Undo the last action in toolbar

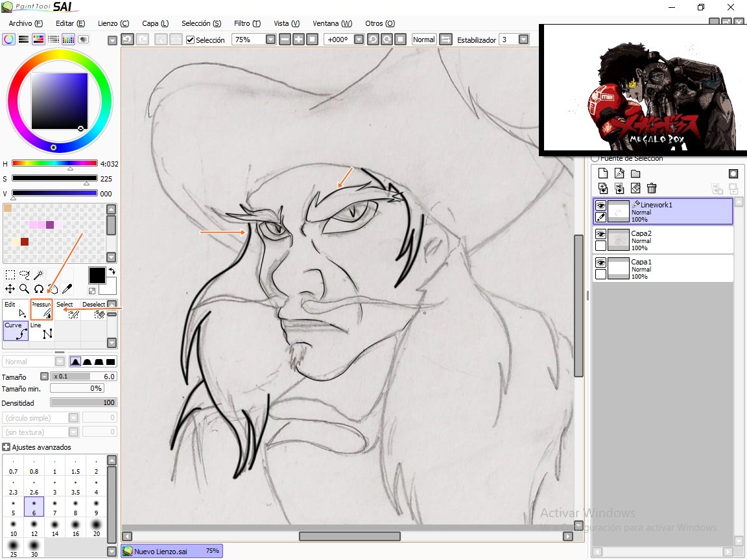coord(127,40)
